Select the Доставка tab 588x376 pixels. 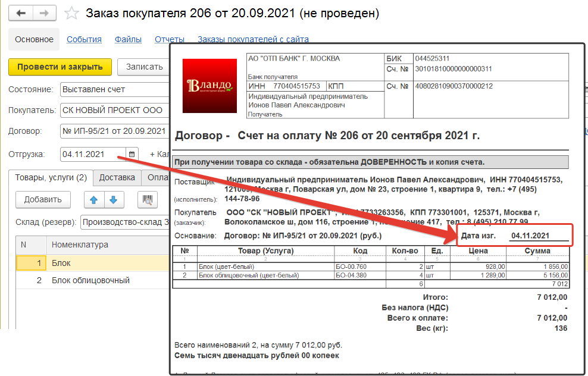tap(117, 177)
